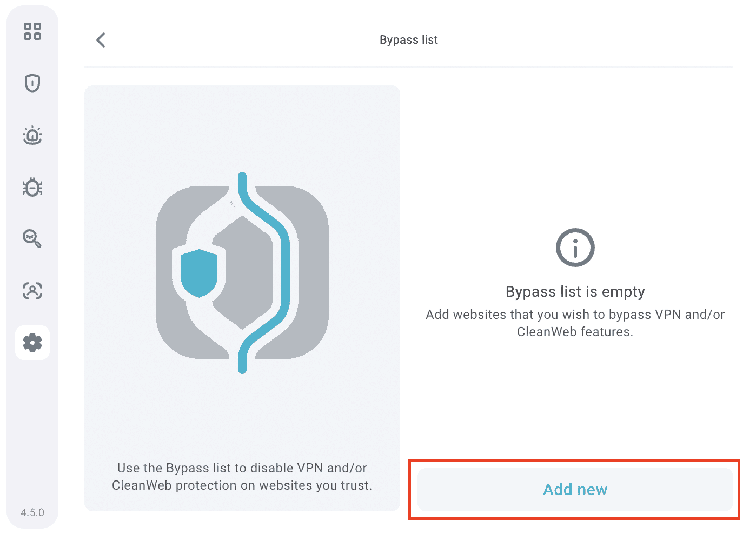Image resolution: width=756 pixels, height=534 pixels.
Task: Click the info circle icon
Action: (x=575, y=248)
